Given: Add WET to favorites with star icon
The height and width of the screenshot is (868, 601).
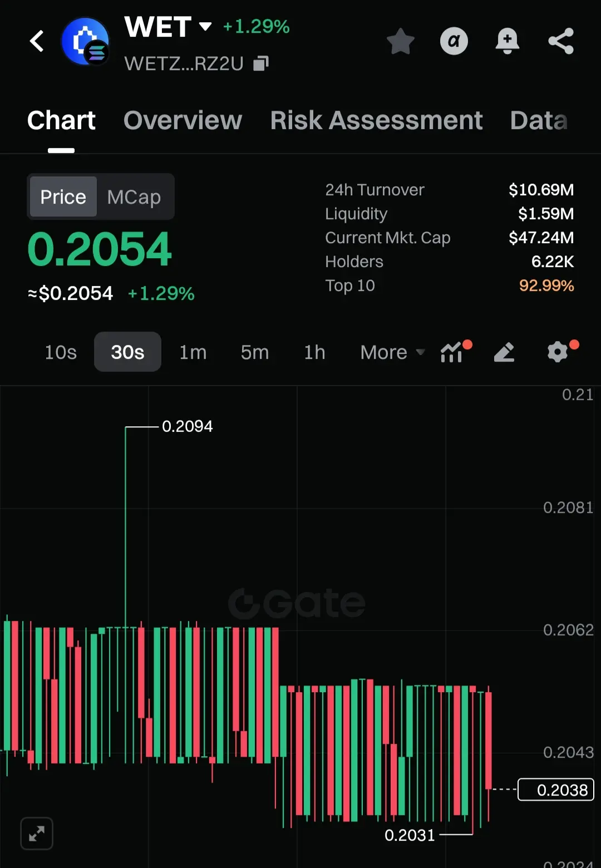Looking at the screenshot, I should pyautogui.click(x=401, y=41).
